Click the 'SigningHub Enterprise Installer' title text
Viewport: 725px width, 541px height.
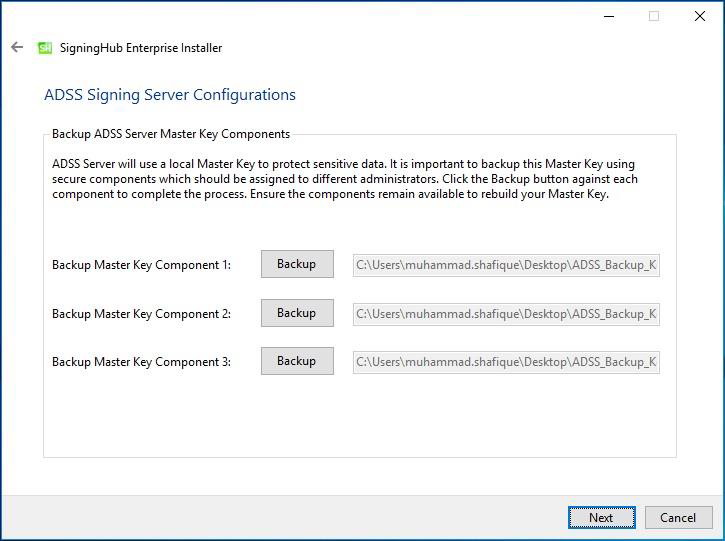pos(141,48)
